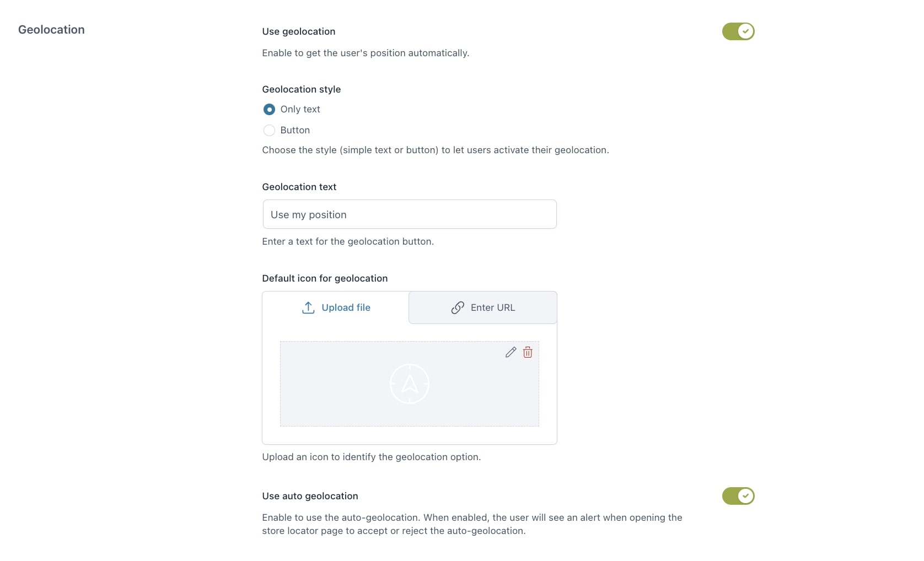Click the compass geolocation icon preview

point(410,384)
